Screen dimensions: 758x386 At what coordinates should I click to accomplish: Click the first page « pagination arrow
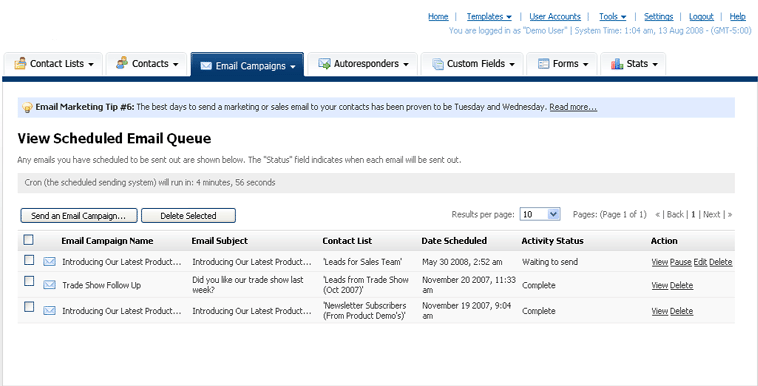click(x=657, y=214)
